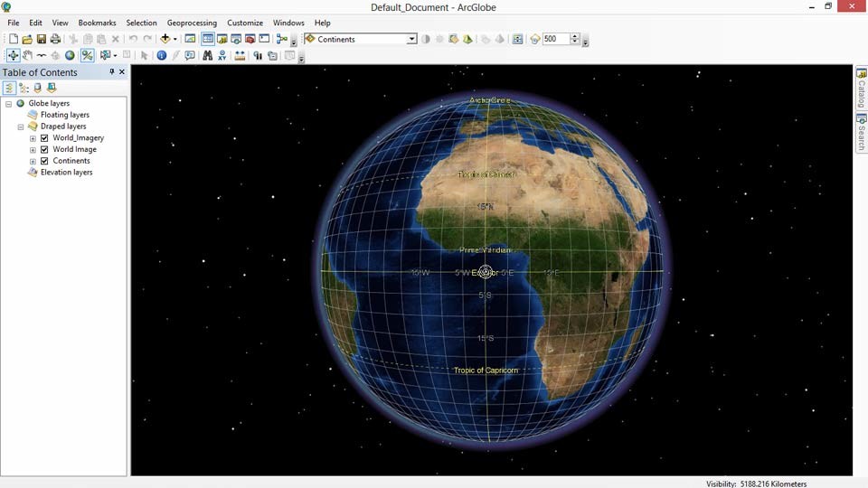Viewport: 868px width, 488px height.
Task: Collapse the Globe layers group
Action: coord(9,103)
